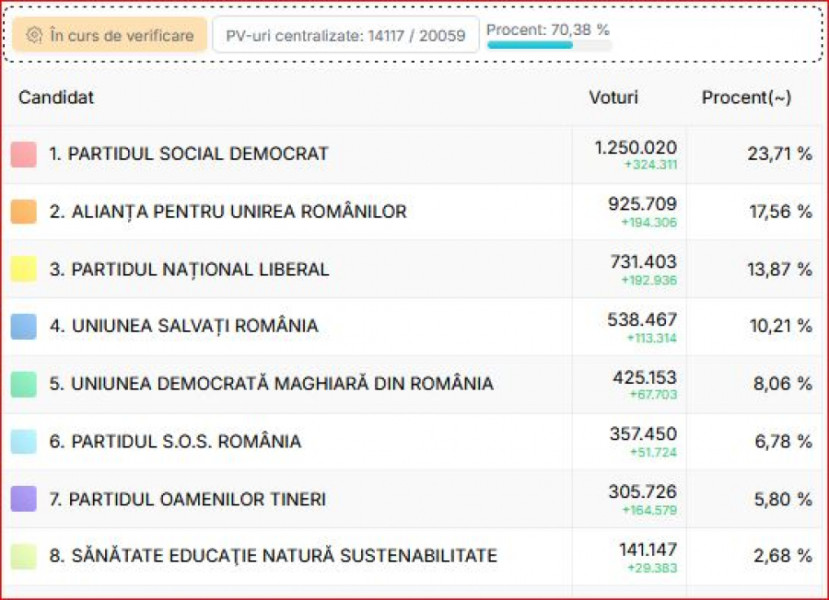This screenshot has height=600, width=829.
Task: Select the row name 1. PARTIDUL SOCIAL DEMOCRAT
Action: (x=189, y=154)
